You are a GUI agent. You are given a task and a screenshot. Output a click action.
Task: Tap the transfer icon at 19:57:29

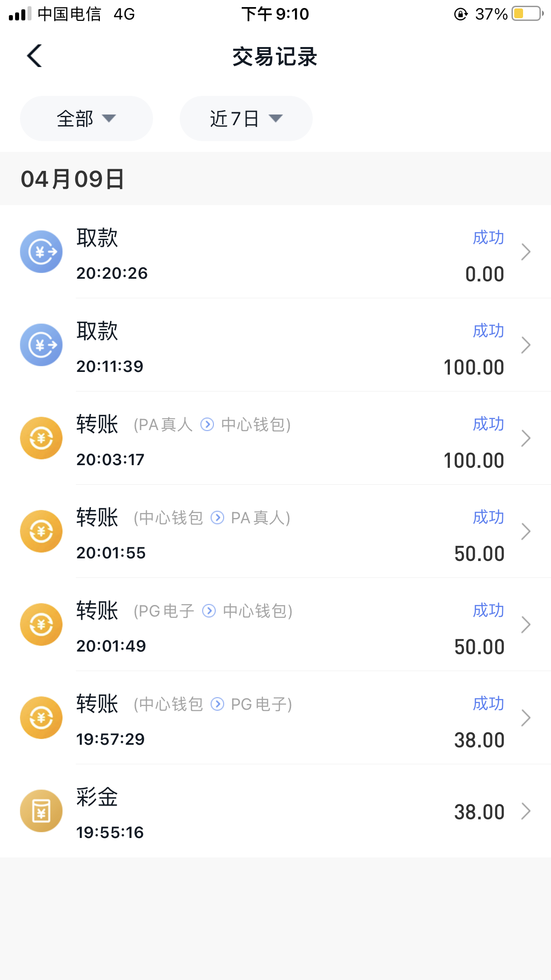click(41, 718)
